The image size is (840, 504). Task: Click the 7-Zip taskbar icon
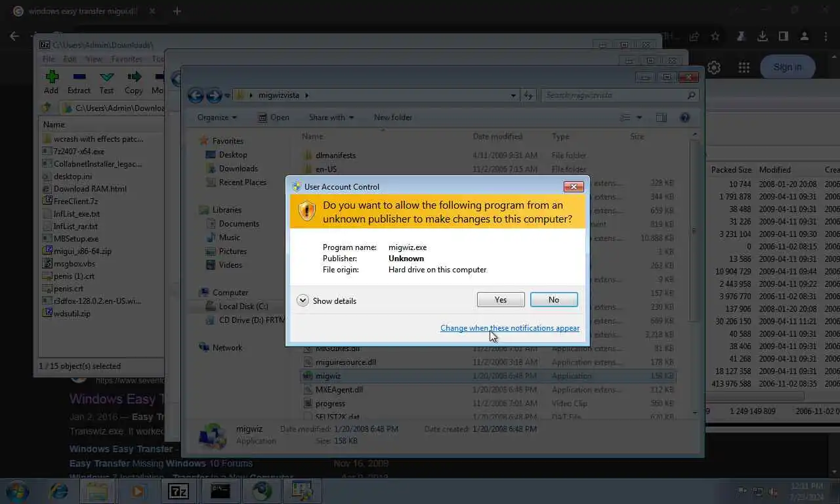[178, 491]
